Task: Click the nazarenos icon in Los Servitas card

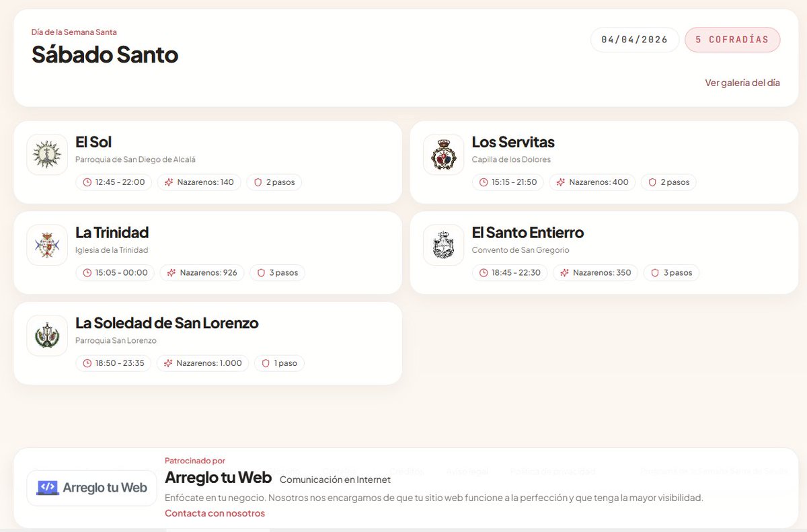Action: [x=561, y=182]
